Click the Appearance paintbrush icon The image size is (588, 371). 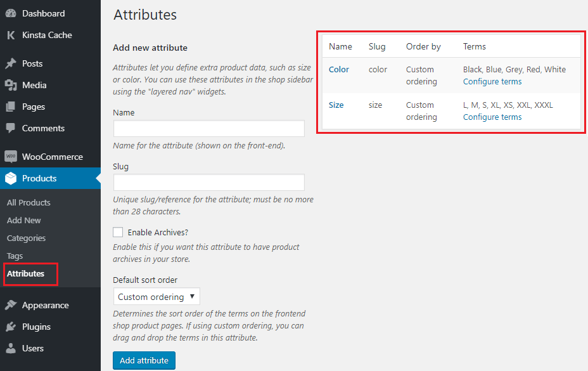(x=11, y=305)
